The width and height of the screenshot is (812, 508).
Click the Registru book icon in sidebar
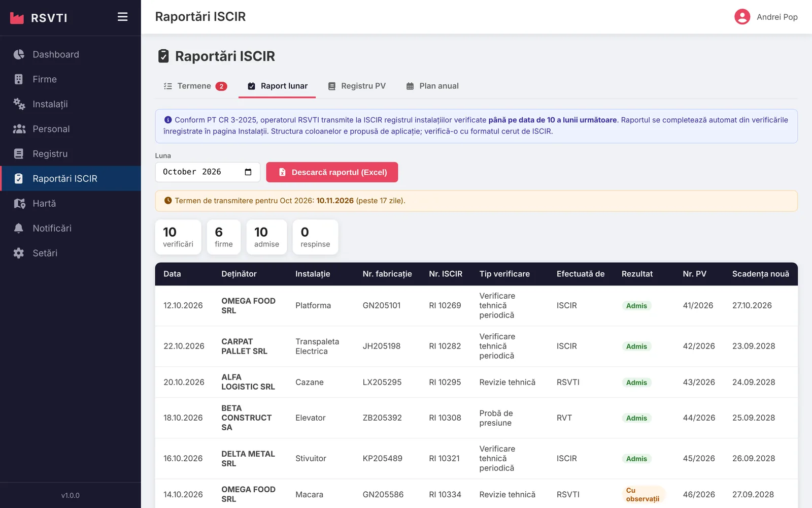coord(19,154)
